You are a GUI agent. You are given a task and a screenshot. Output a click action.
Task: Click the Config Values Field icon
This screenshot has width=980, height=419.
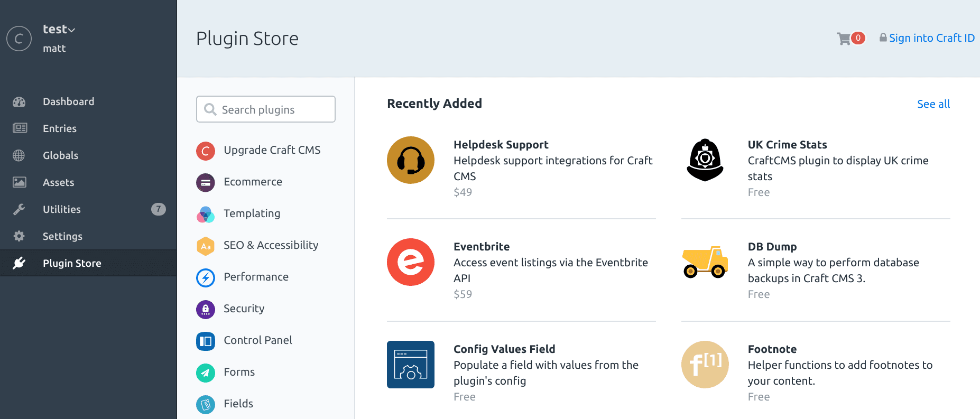(x=411, y=365)
